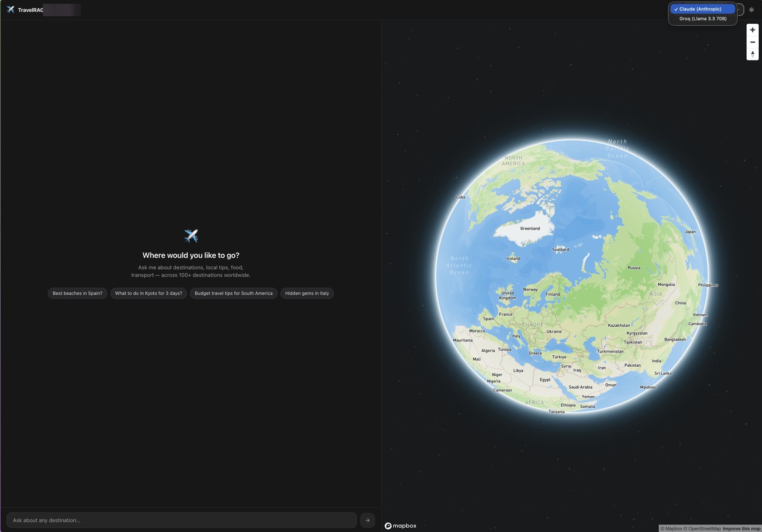Open the 'Improve this map' link
The width and height of the screenshot is (762, 532).
[x=742, y=529]
